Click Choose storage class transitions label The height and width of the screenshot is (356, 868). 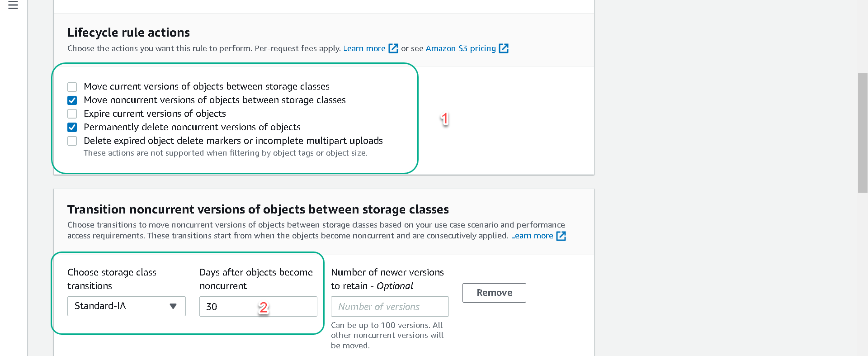112,279
